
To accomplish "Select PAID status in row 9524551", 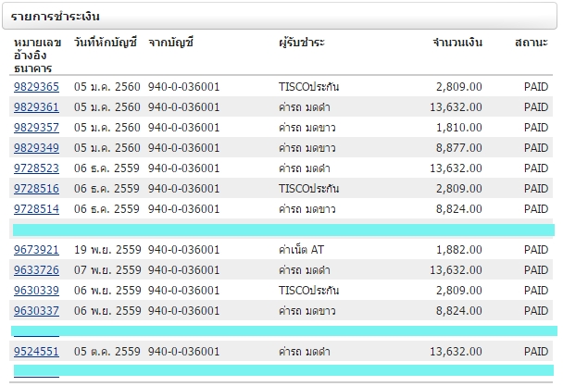I will [x=536, y=352].
